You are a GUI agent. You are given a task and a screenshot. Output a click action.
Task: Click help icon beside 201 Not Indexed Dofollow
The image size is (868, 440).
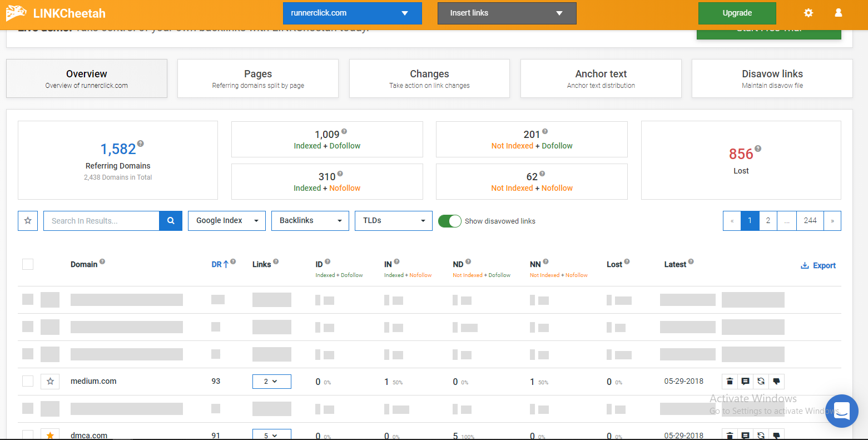(x=545, y=131)
